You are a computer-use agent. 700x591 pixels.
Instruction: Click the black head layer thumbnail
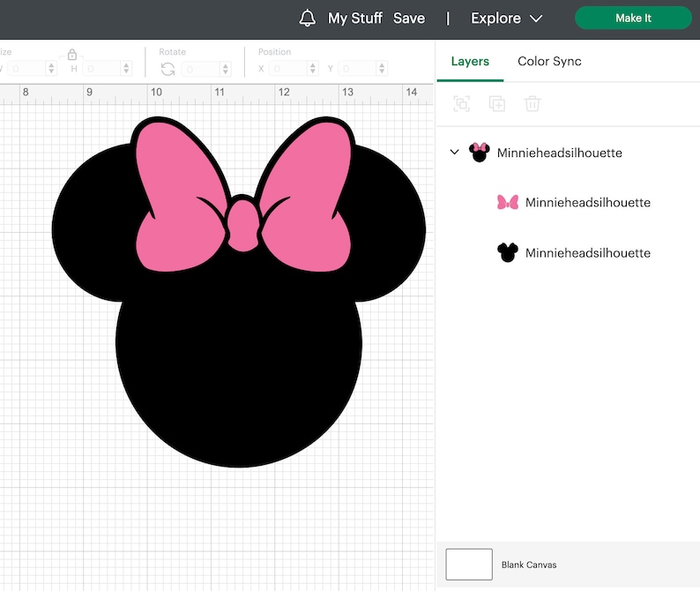point(508,252)
